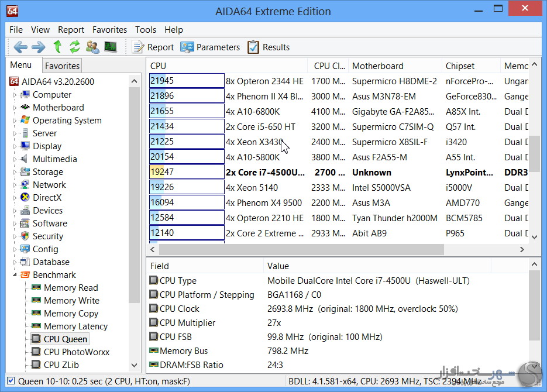547x392 pixels.
Task: Click the Forward navigation arrow
Action: 38,47
